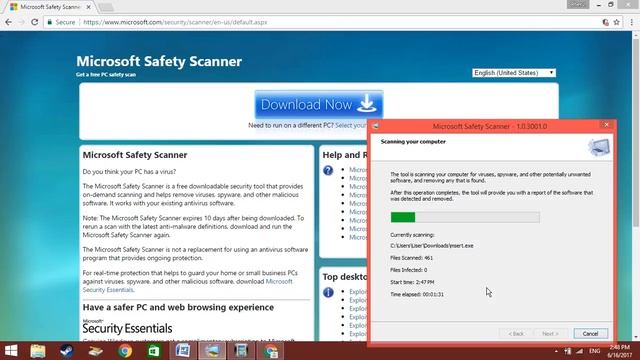The image size is (640, 360).
Task: Bookmark this page with the star icon
Action: 616,22
